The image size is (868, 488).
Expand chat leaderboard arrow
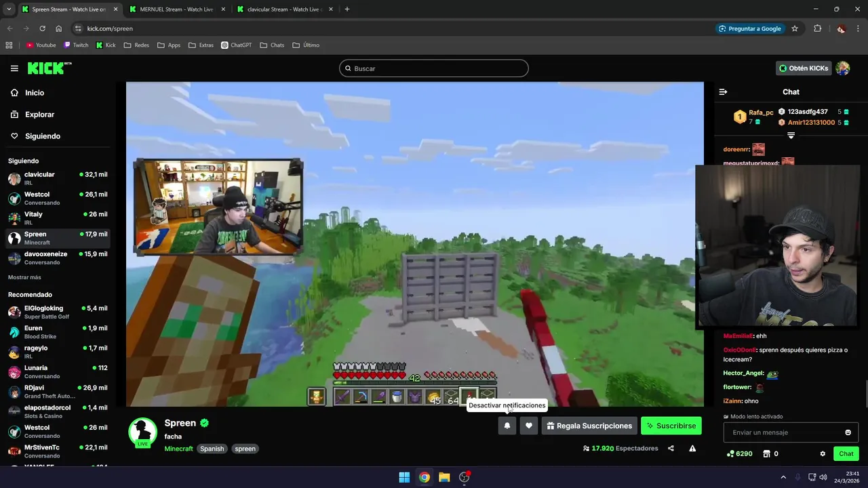click(791, 136)
